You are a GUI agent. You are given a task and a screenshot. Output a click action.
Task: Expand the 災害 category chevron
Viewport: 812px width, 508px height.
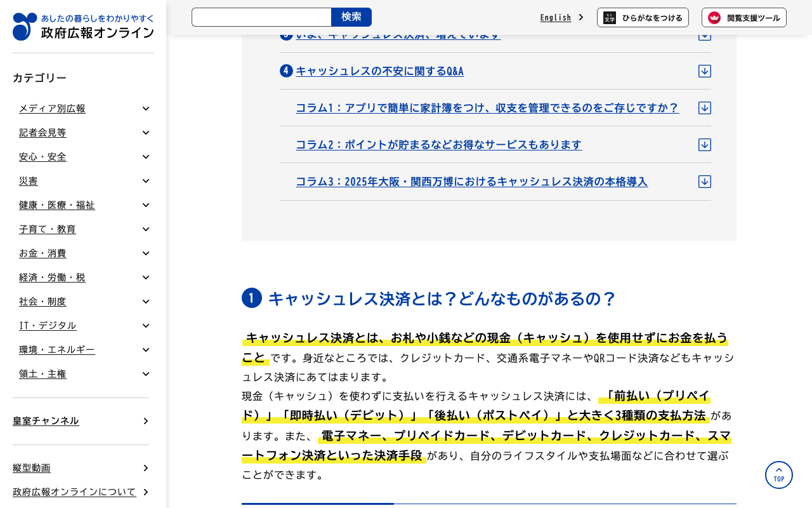click(x=146, y=181)
